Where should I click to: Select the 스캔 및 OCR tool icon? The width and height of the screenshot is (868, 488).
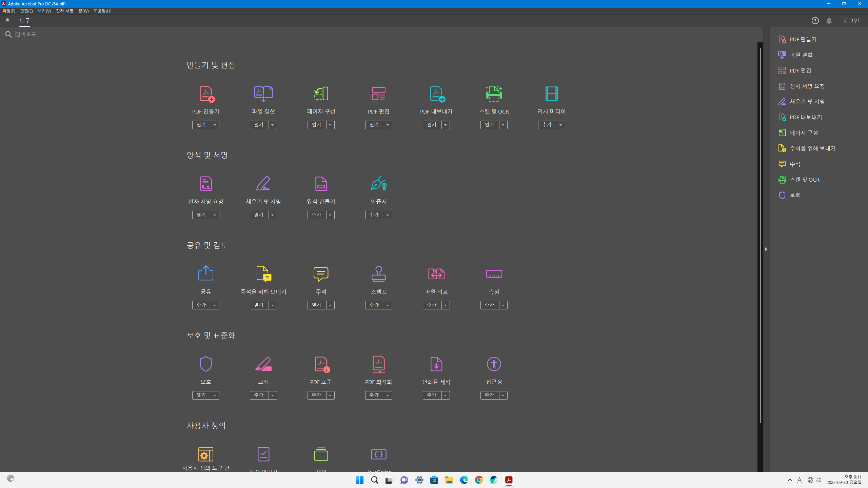coord(494,94)
